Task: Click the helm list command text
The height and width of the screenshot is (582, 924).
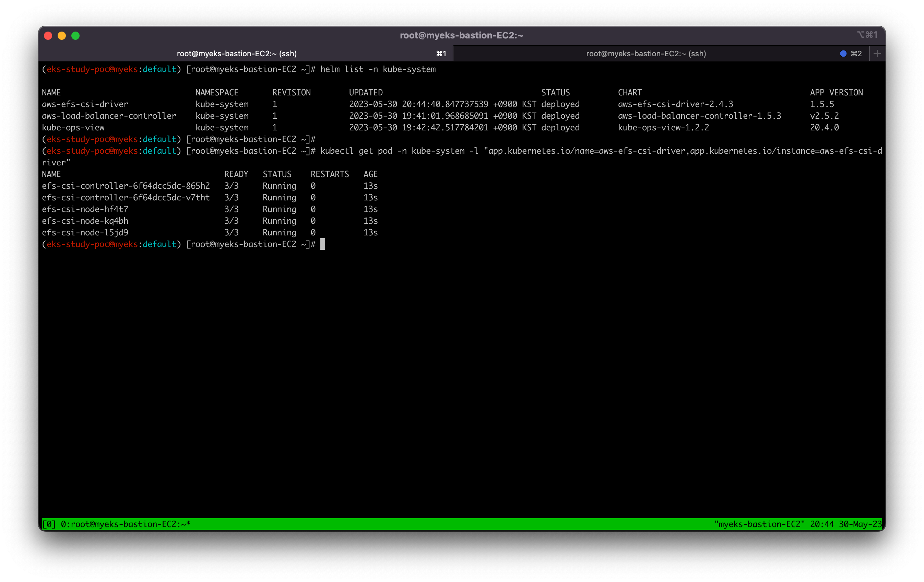Action: point(378,69)
